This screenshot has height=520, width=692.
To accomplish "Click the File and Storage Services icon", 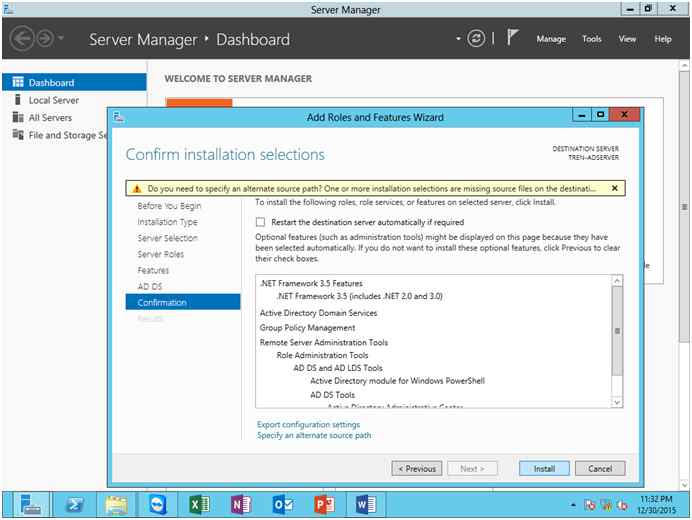I will [x=18, y=135].
